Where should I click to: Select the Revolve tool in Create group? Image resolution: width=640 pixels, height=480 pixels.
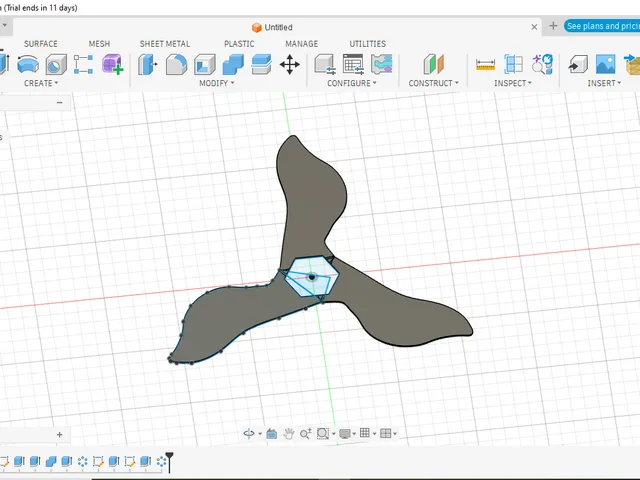pos(28,64)
